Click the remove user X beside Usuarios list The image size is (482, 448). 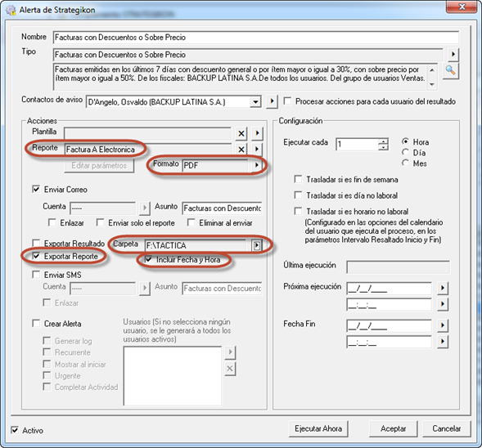[x=230, y=368]
